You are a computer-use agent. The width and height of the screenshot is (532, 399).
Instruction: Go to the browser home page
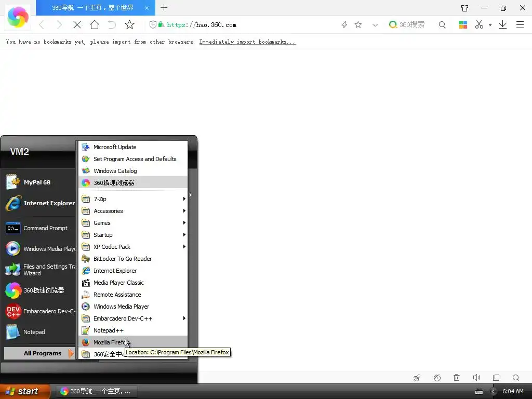95,24
